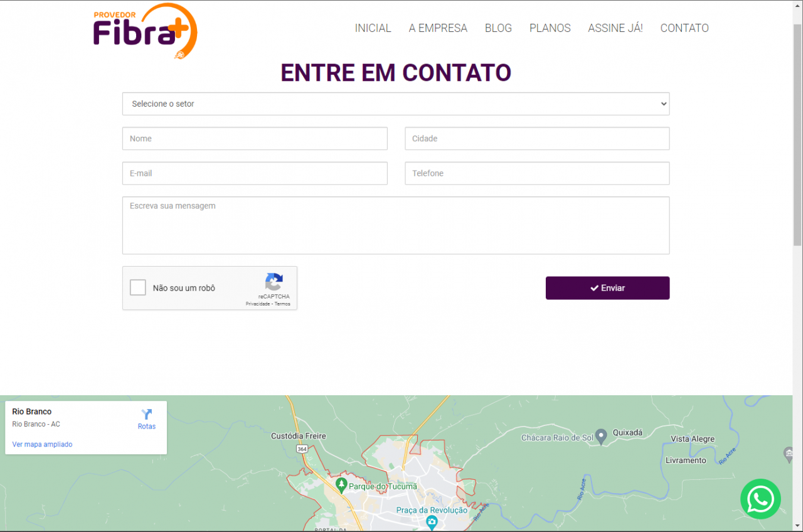Open 'Ver mapa ampliado' link
Viewport: 803px width, 532px height.
tap(42, 444)
